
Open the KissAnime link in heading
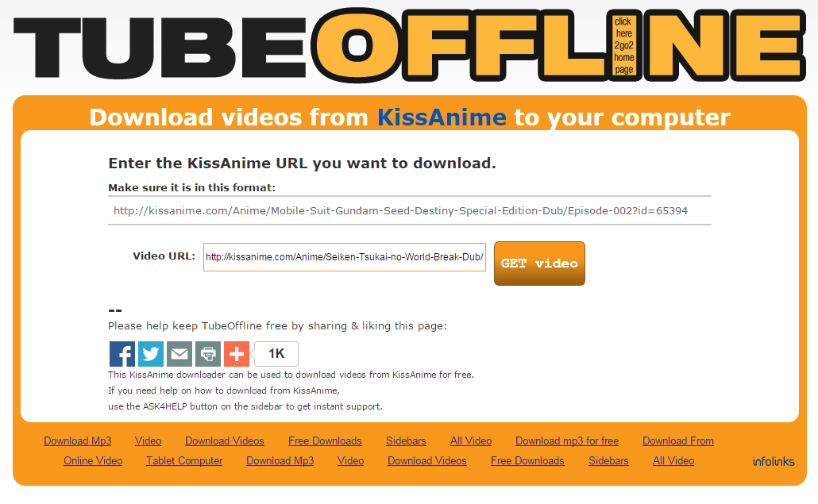coord(442,117)
